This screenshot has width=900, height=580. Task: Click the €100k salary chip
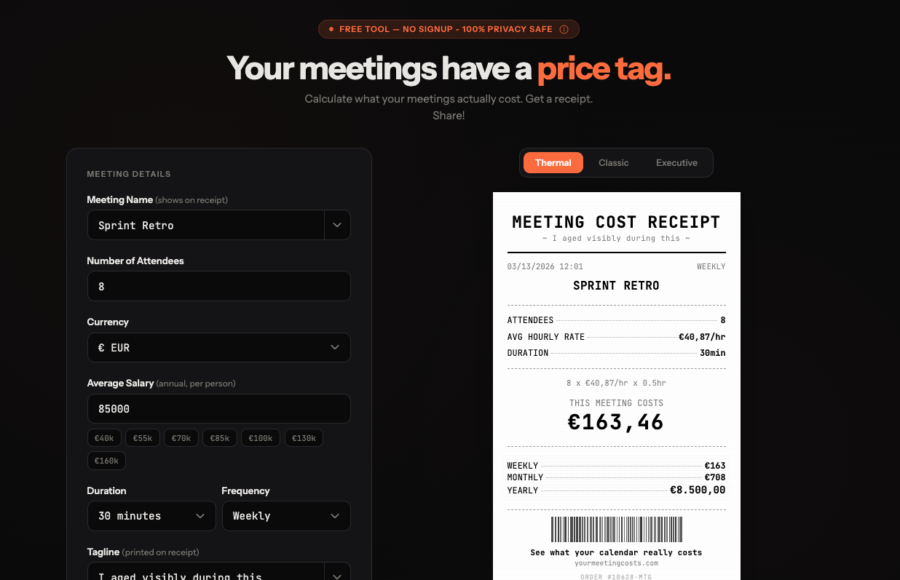(260, 438)
